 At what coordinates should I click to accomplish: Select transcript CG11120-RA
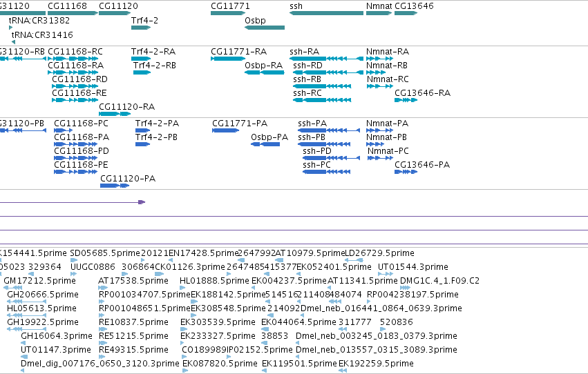pyautogui.click(x=126, y=107)
